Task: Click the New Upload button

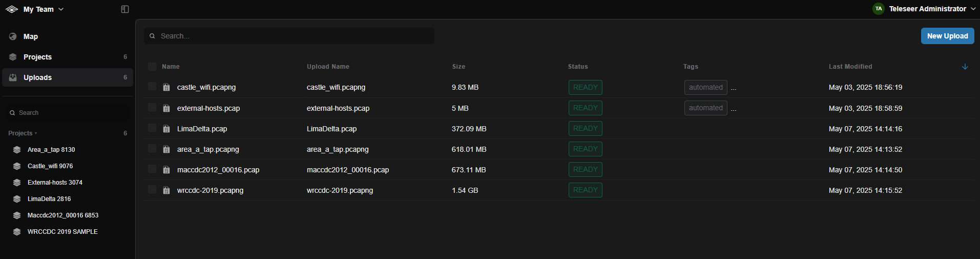Action: [x=947, y=36]
